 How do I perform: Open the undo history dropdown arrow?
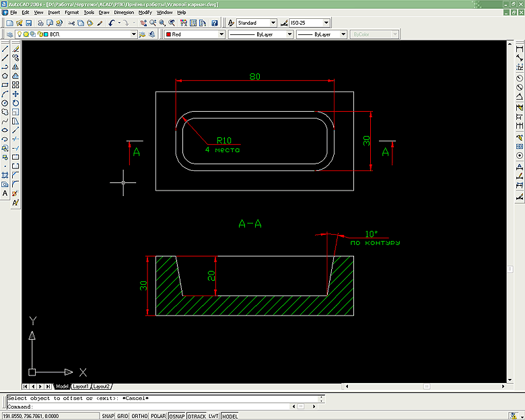click(x=119, y=23)
